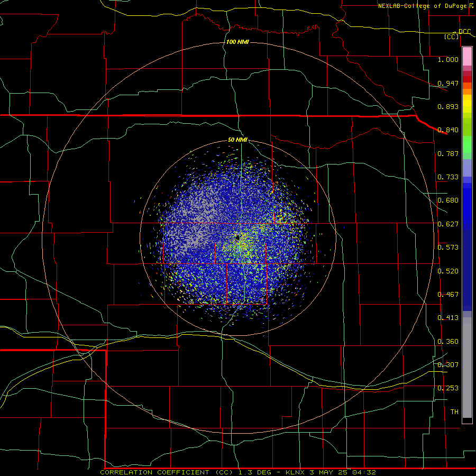Click the TH threshold label

[454, 412]
